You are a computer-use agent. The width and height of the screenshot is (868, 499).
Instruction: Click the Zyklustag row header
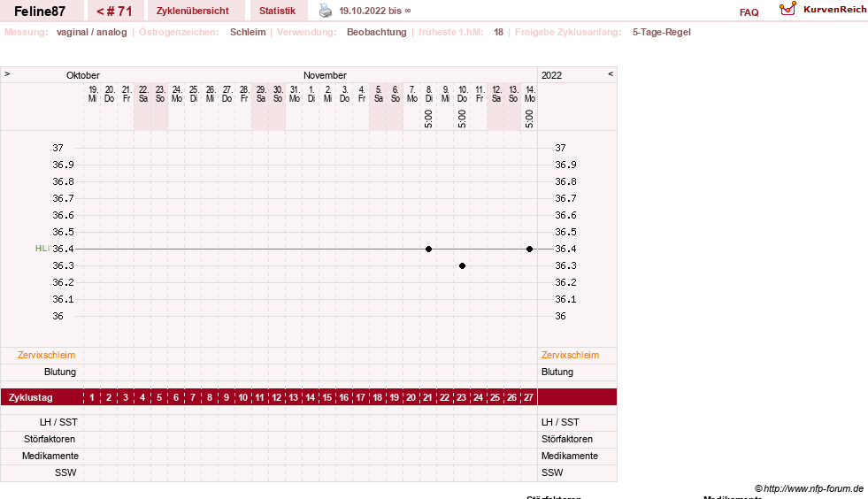(x=30, y=397)
